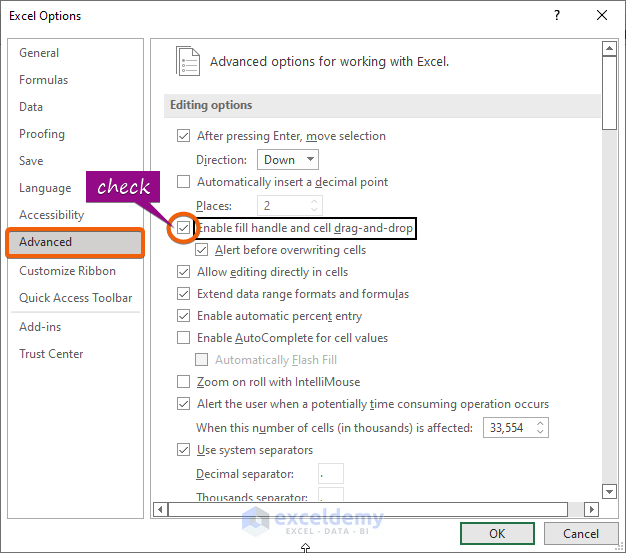
Task: Click the Help question mark icon
Action: tap(555, 16)
